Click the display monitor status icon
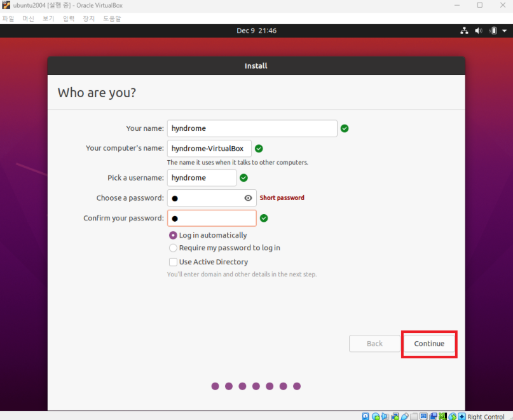 [x=423, y=416]
